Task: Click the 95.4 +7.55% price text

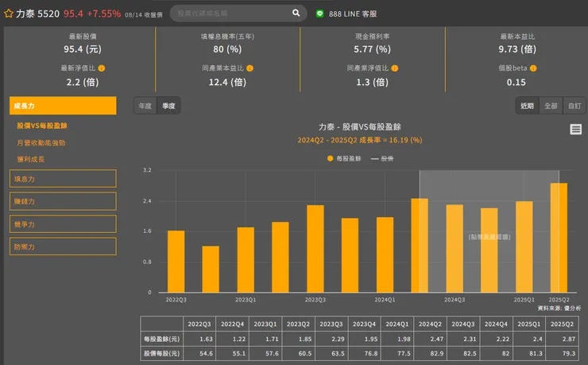Action: pos(92,14)
